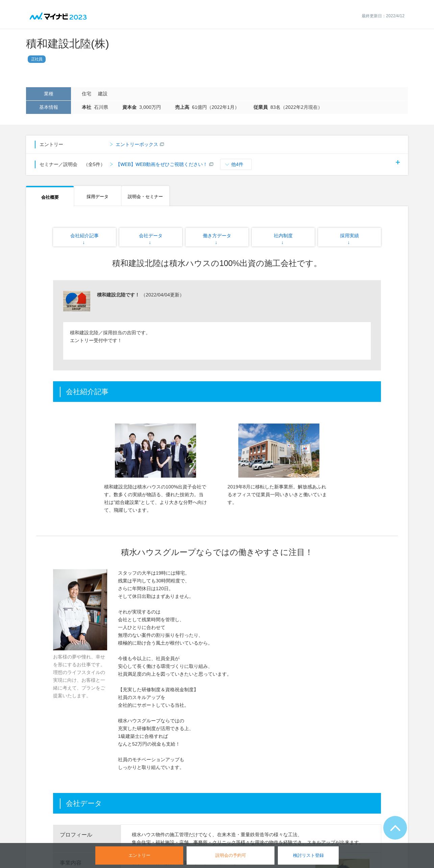Screen dimensions: 434x868
Task: Expand seminar section with plus icon
Action: 398,162
